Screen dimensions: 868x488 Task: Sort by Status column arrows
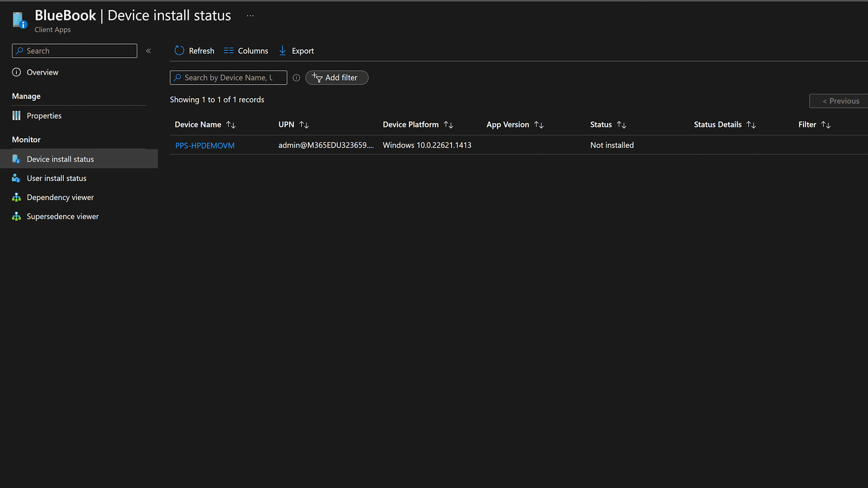click(x=622, y=125)
